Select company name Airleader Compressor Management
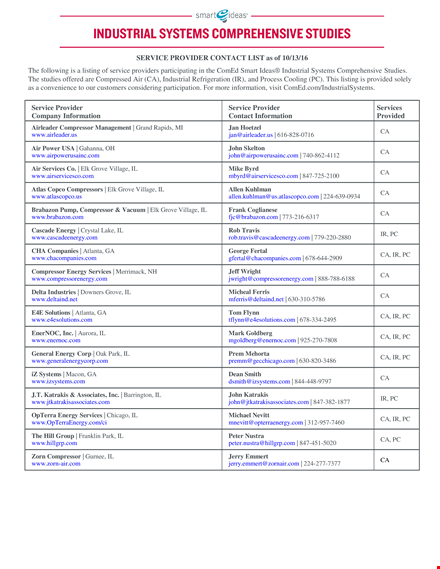 tap(81, 128)
